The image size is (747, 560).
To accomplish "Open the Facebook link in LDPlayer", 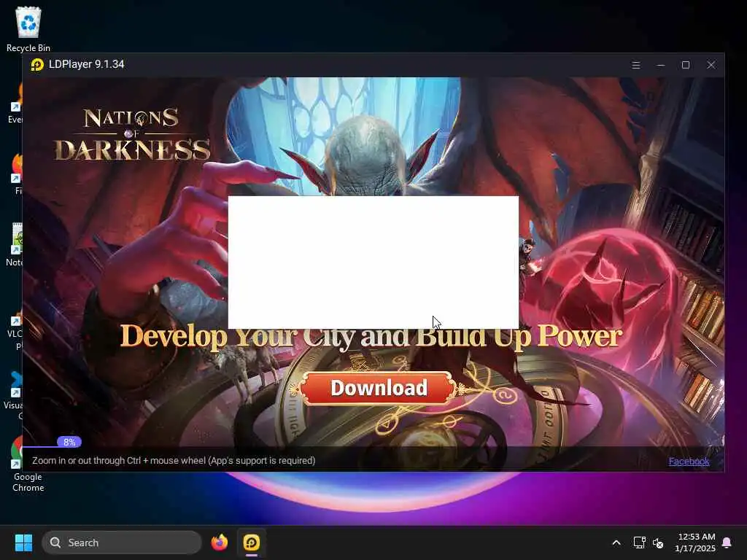I will click(x=689, y=461).
